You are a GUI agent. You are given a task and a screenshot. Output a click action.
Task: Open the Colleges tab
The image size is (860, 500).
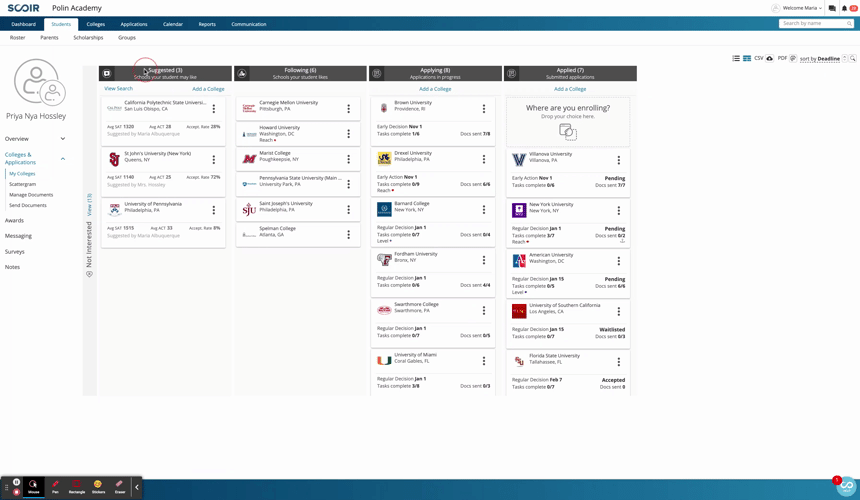click(x=95, y=24)
